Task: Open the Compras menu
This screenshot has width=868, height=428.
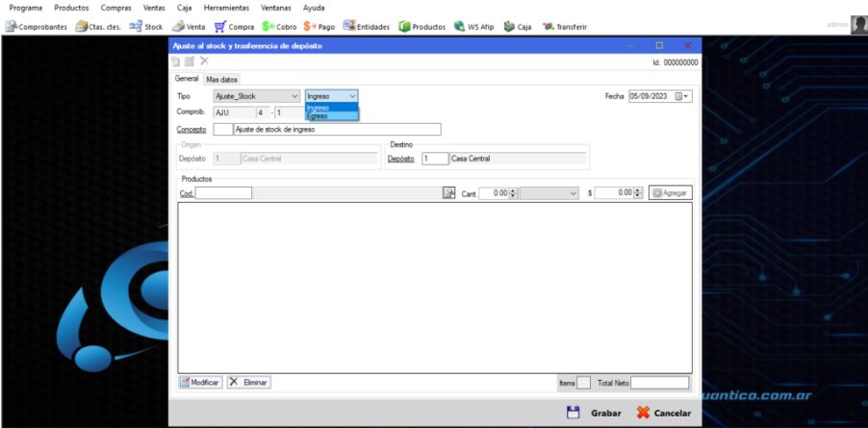Action: (x=116, y=9)
